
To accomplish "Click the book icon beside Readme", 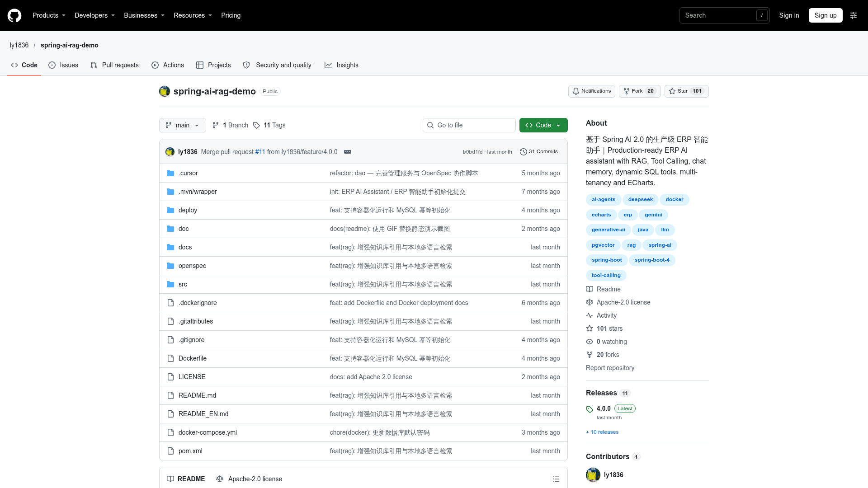I will [x=590, y=289].
